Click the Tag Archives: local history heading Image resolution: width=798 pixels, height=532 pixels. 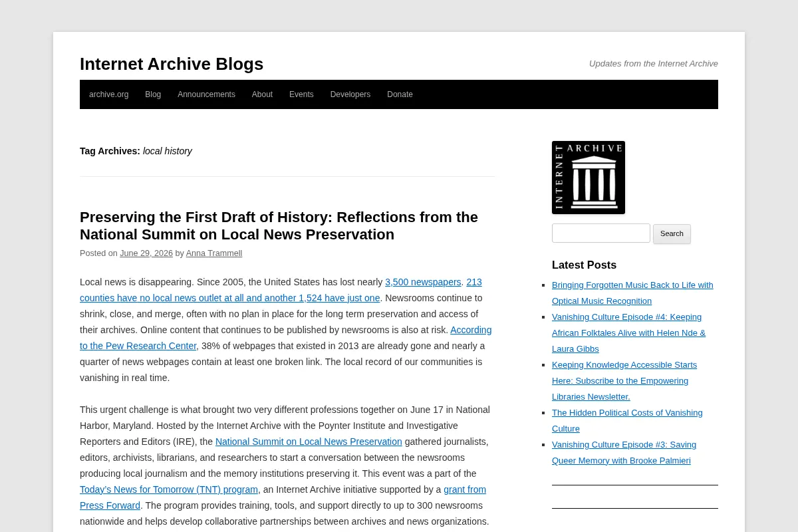pyautogui.click(x=136, y=151)
